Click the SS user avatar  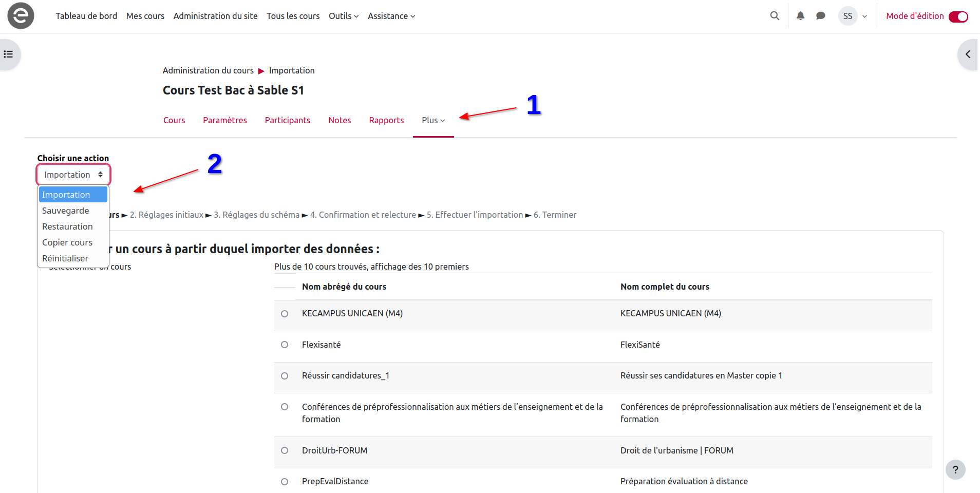(x=847, y=16)
